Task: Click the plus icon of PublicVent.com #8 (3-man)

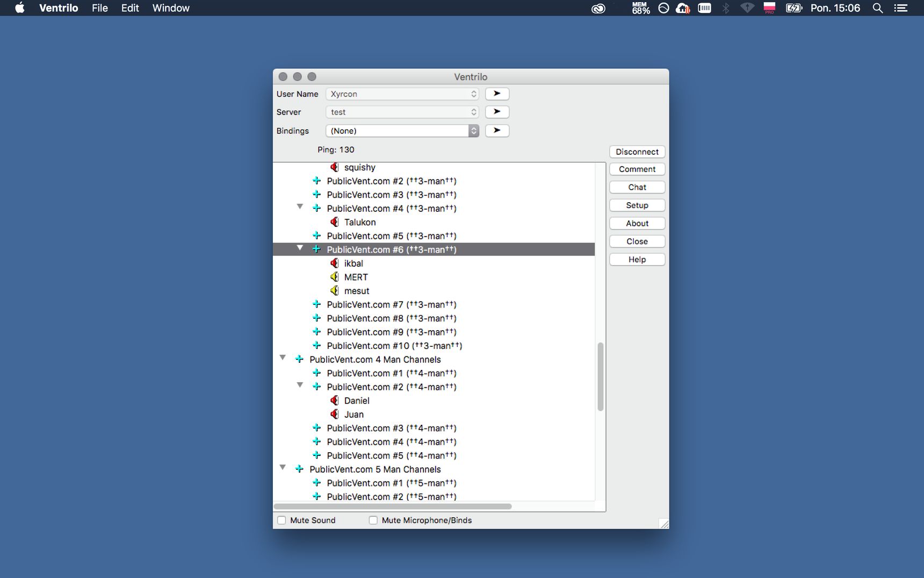Action: 316,318
